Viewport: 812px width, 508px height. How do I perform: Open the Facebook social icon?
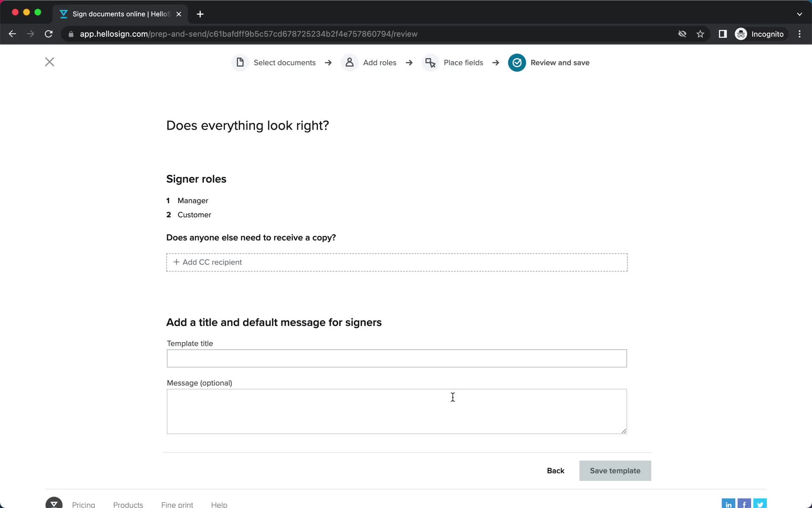[x=744, y=503]
